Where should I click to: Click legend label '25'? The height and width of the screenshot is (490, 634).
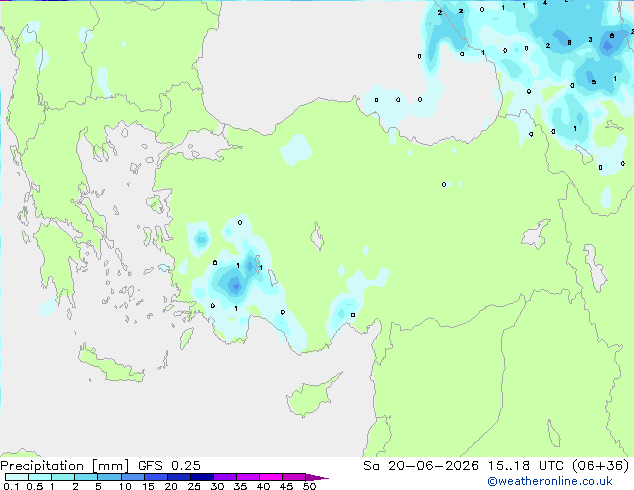(x=194, y=486)
